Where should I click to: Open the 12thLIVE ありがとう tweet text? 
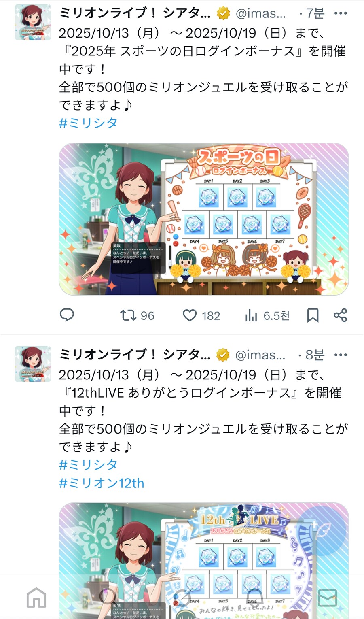(203, 411)
